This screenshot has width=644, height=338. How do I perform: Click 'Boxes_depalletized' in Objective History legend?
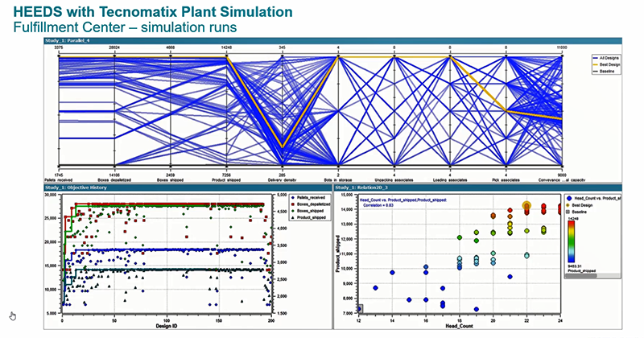(313, 204)
